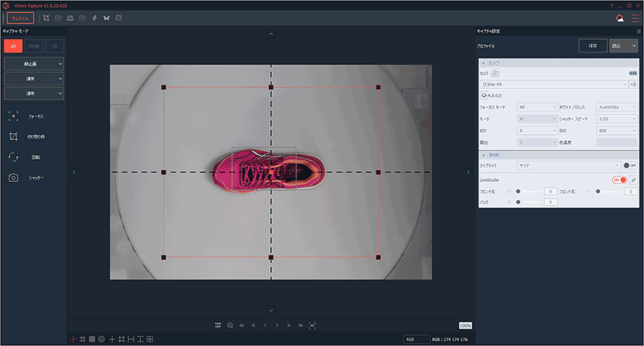The width and height of the screenshot is (644, 346).
Task: Click the concentric circles overlay icon
Action: [101, 339]
